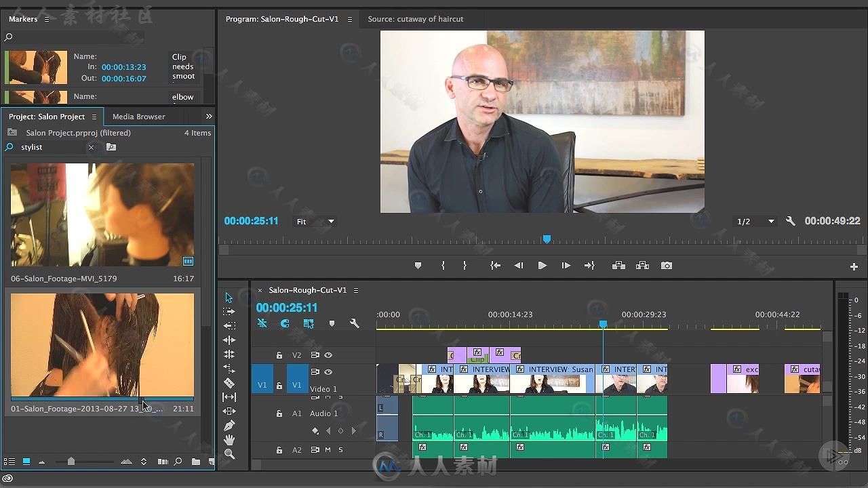Click Automate to Sequence in Project panel
The height and width of the screenshot is (488, 868).
(163, 462)
